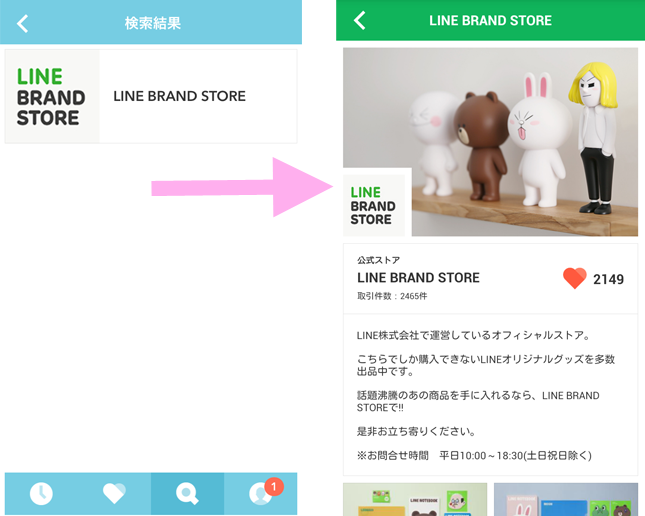
Task: Open the LINE BRAND STORE search result
Action: (151, 96)
